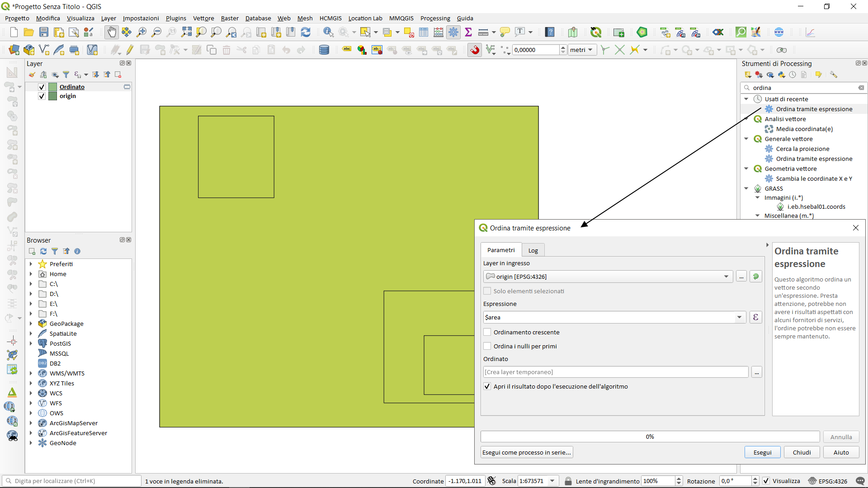Open the Layer in ingresso dropdown
This screenshot has width=868, height=488.
pos(726,277)
